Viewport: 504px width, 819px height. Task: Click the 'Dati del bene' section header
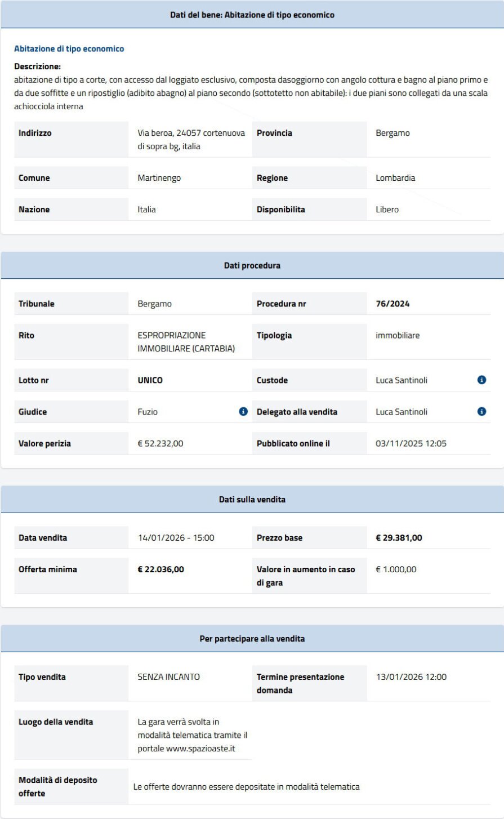point(252,15)
